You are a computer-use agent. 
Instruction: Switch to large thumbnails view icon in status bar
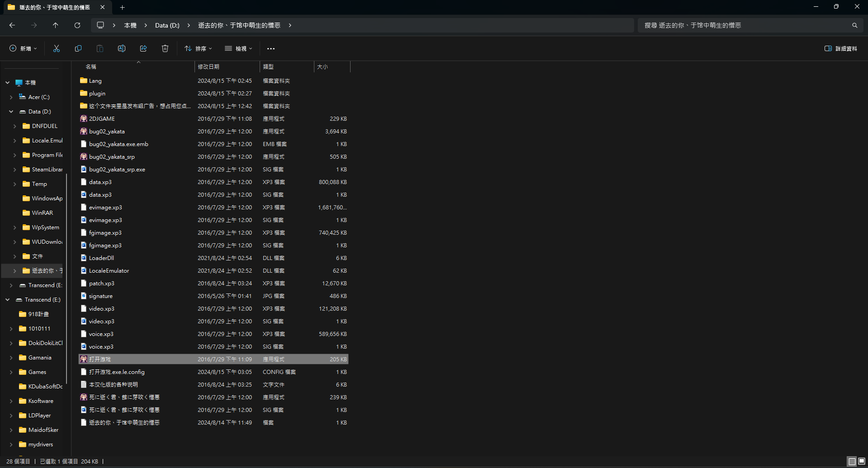click(862, 461)
